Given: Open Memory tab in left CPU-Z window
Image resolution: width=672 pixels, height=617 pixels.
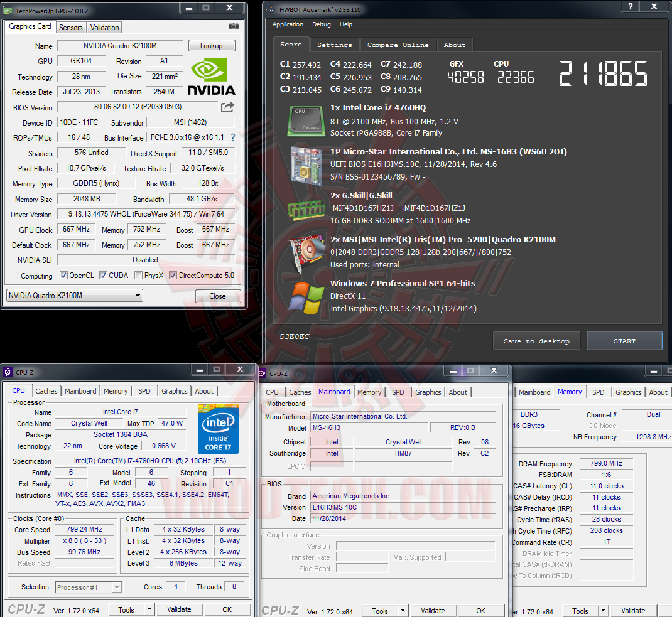Looking at the screenshot, I should pos(116,391).
